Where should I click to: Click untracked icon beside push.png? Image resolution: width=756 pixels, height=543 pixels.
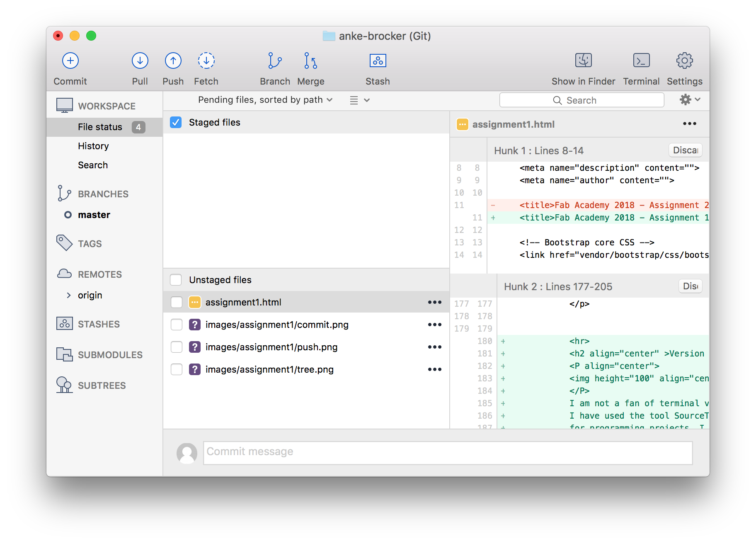194,347
